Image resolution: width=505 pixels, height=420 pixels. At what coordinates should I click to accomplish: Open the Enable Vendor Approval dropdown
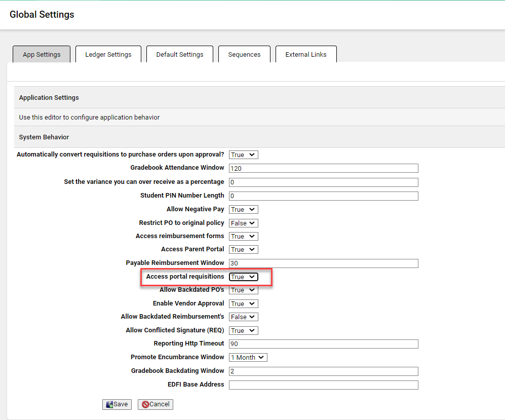pos(243,303)
